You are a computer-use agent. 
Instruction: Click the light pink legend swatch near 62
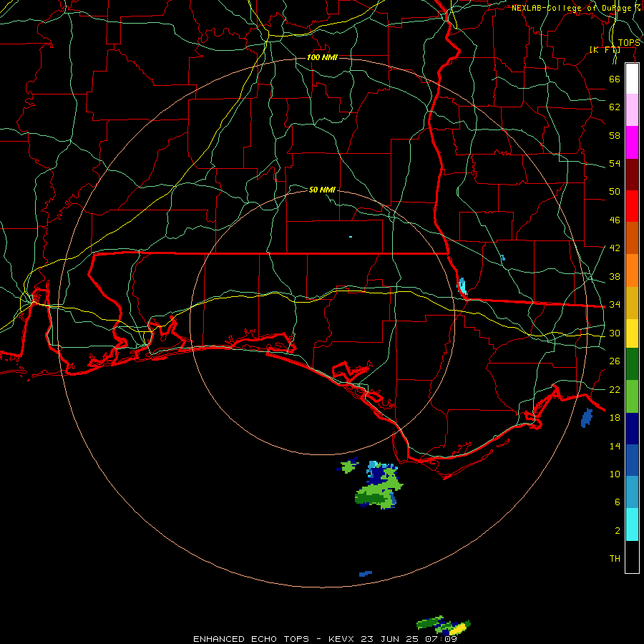coord(632,109)
